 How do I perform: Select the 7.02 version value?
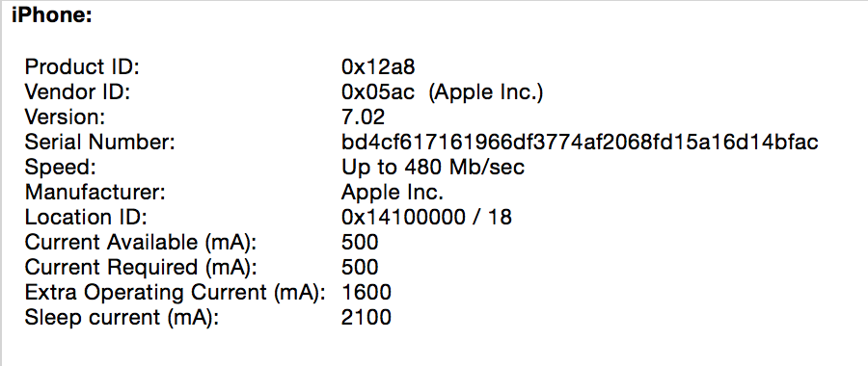pos(364,118)
